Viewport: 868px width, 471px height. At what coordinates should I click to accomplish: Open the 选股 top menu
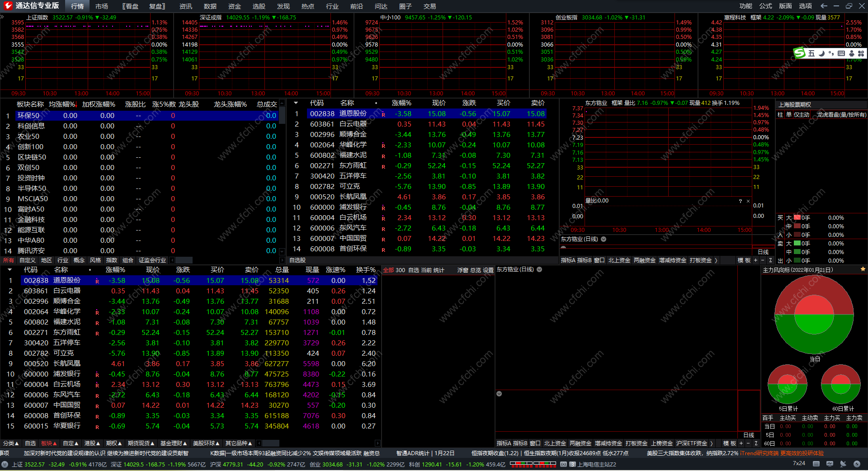[259, 6]
